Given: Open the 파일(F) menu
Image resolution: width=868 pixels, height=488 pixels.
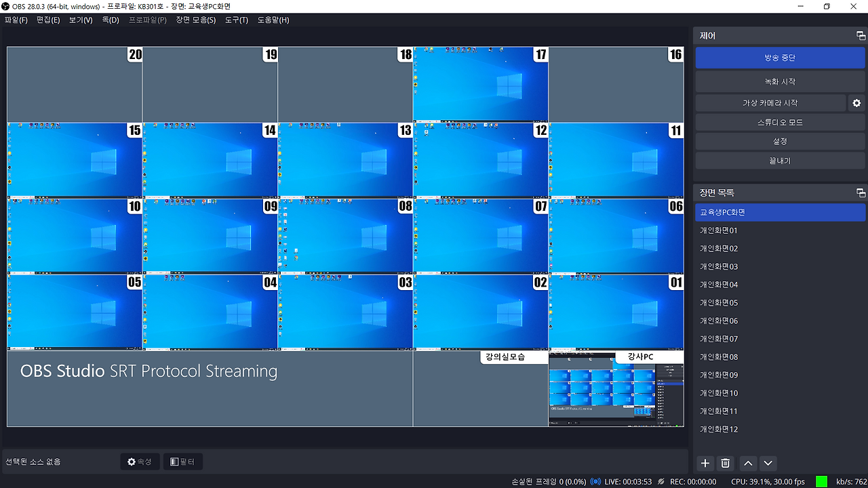Looking at the screenshot, I should tap(15, 20).
